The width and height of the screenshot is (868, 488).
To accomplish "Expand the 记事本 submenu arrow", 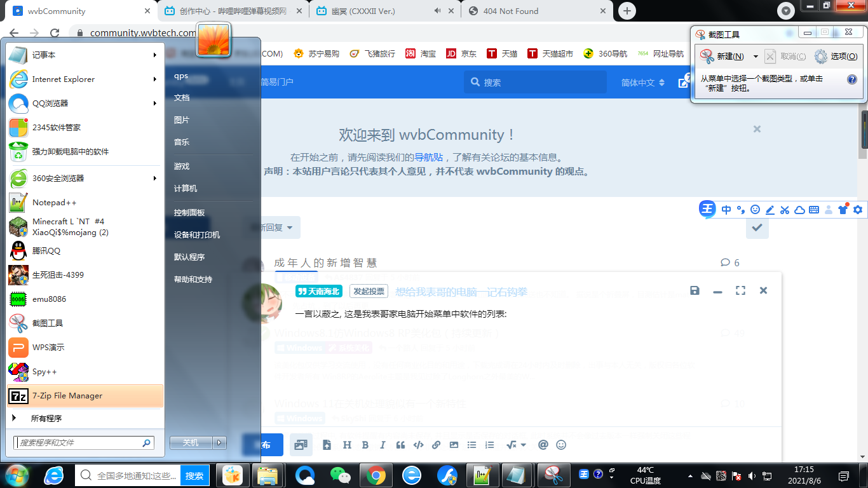I will 154,55.
